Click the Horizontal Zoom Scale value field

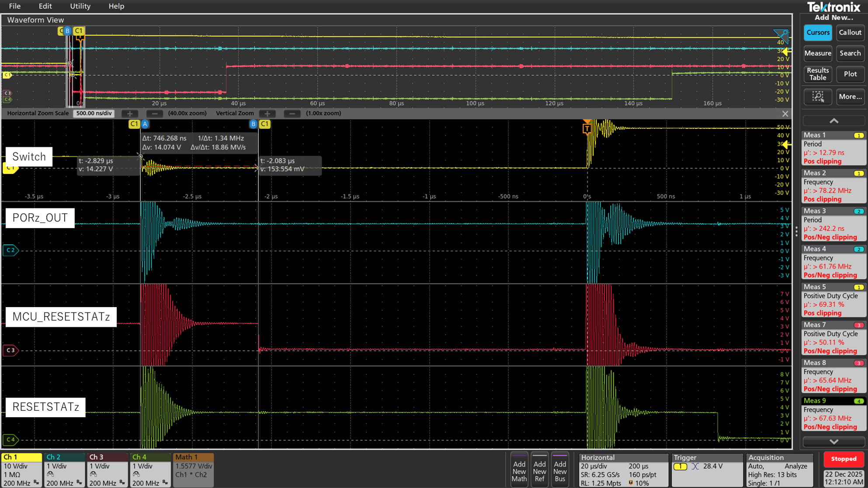coord(94,114)
